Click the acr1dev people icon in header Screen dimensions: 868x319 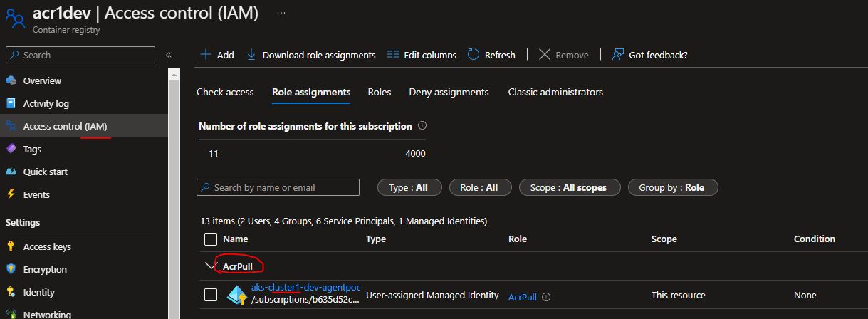pos(15,18)
